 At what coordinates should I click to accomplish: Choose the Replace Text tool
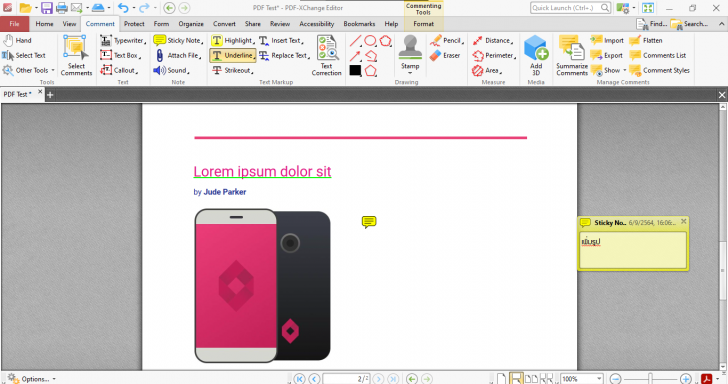(x=284, y=55)
